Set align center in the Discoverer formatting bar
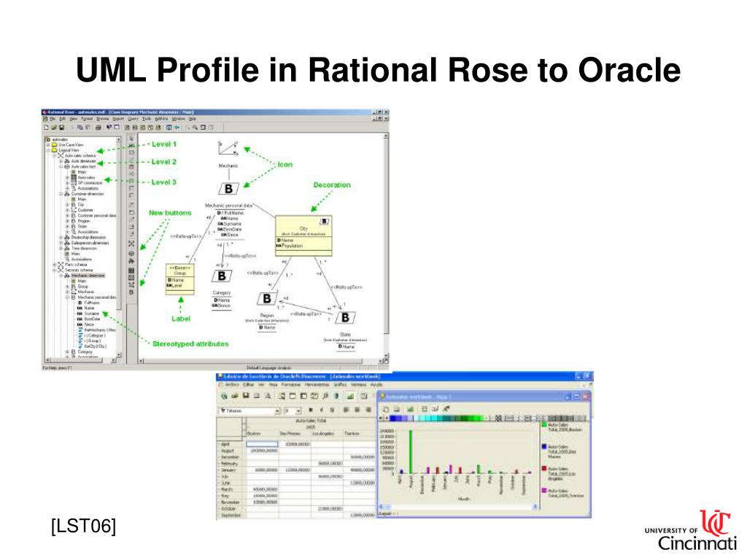This screenshot has width=747, height=560. pyautogui.click(x=357, y=410)
